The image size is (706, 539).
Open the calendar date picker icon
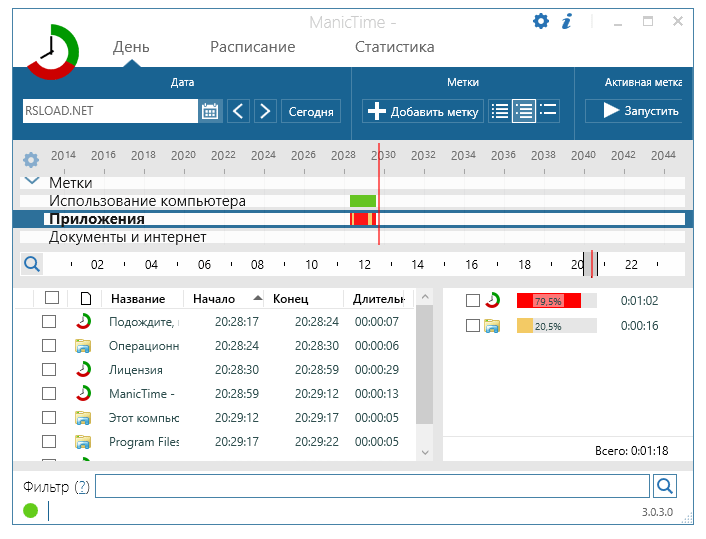pos(210,111)
